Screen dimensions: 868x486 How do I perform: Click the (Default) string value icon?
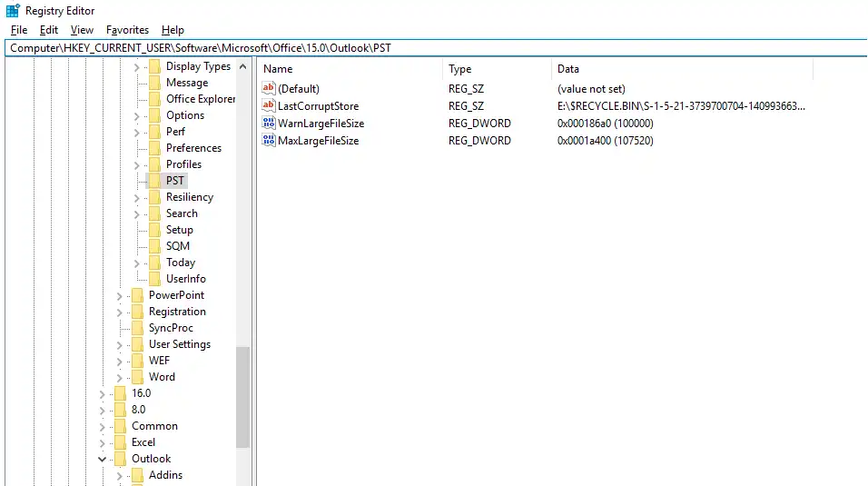coord(269,88)
